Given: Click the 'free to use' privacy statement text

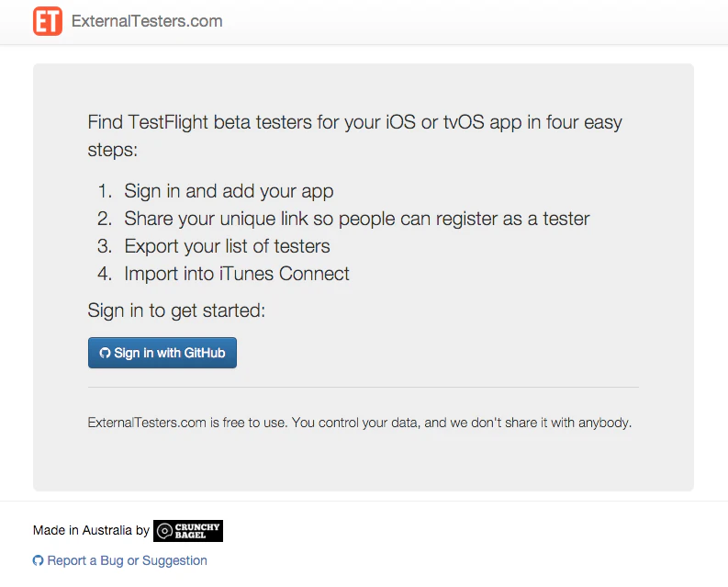Looking at the screenshot, I should point(360,423).
